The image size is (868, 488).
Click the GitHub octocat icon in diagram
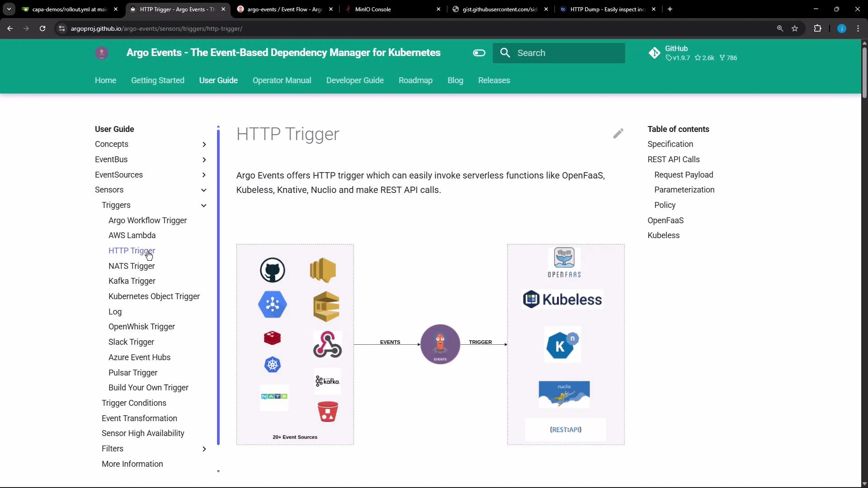(x=272, y=270)
